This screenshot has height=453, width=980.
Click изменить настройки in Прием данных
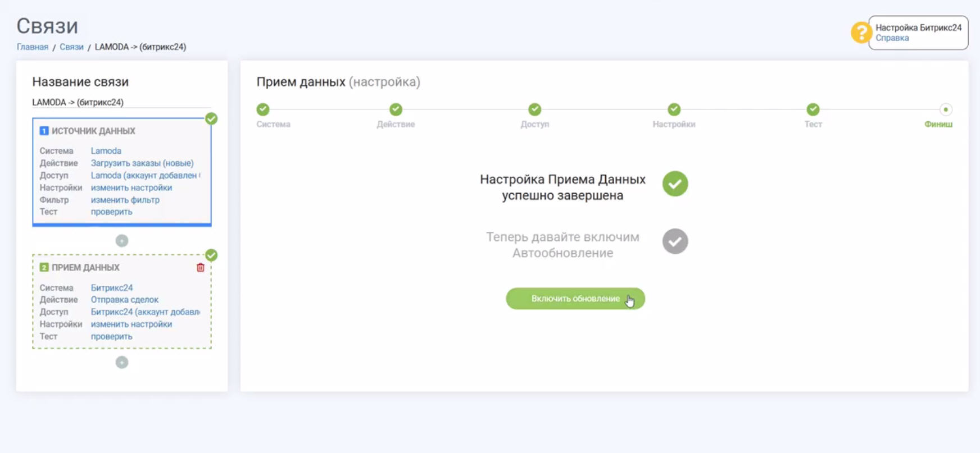coord(131,324)
